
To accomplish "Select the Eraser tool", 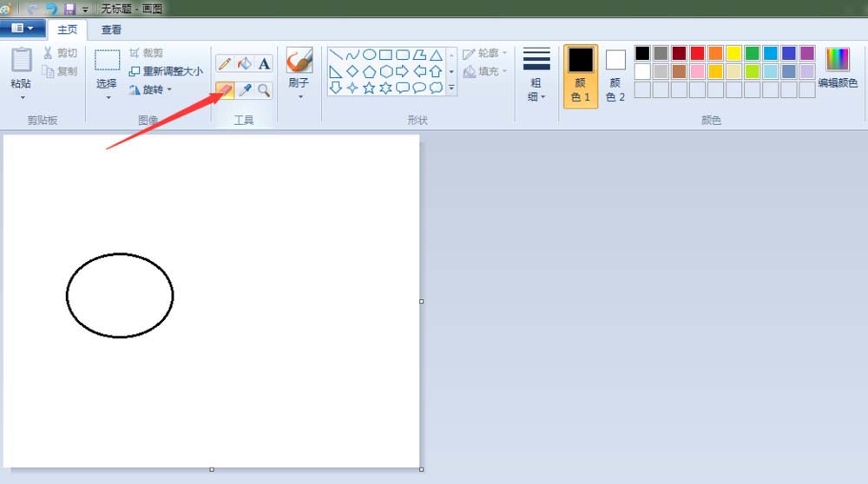I will click(225, 90).
